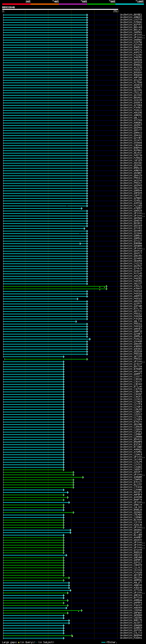Viewport: 146px width, 644px height.
Task: Select the label UniRef100_P07145
Action: [x=131, y=273]
